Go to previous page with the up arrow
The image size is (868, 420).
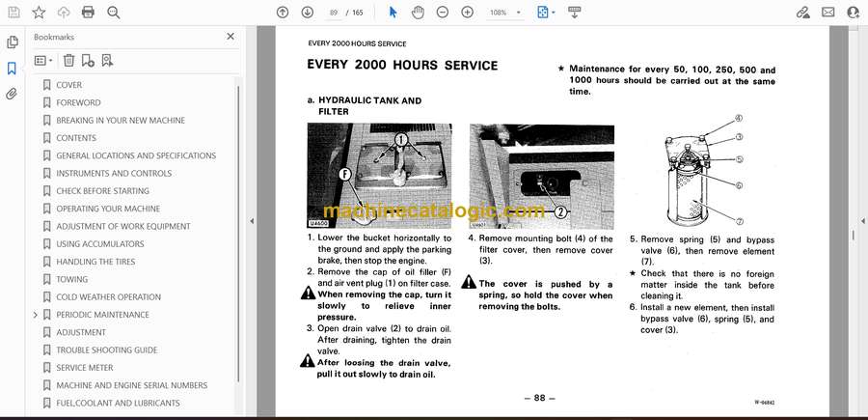[x=283, y=13]
